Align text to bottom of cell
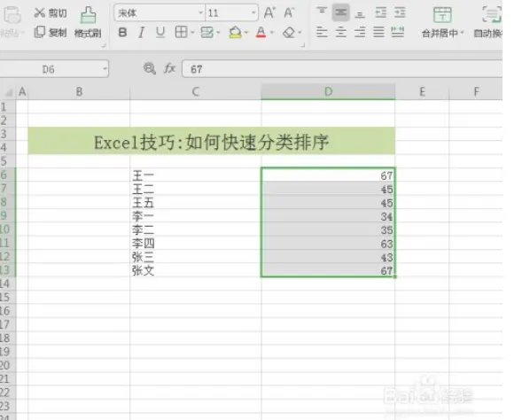Screen dimensions: 530x420 pyautogui.click(x=360, y=13)
